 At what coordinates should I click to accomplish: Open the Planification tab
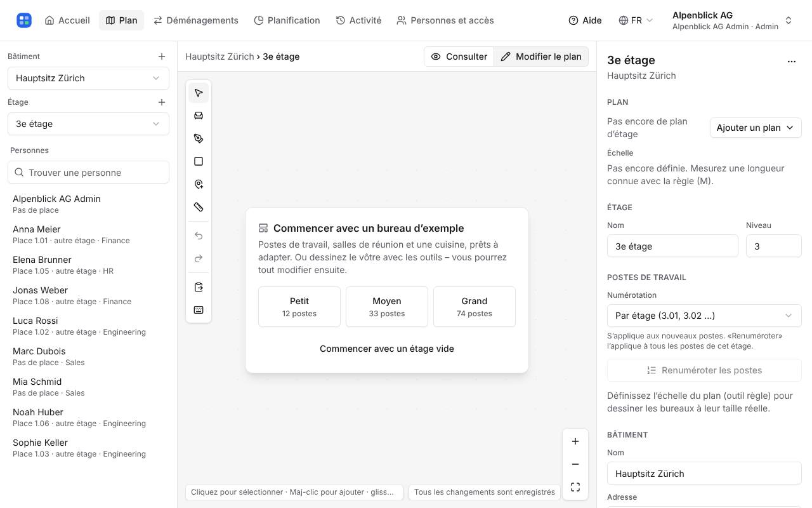287,20
